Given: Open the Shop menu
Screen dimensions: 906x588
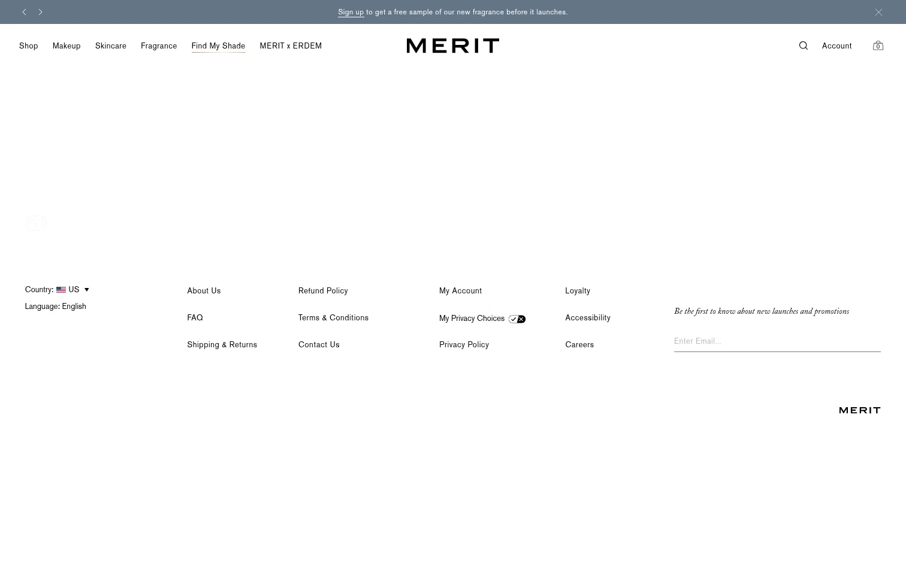Looking at the screenshot, I should pos(29,46).
